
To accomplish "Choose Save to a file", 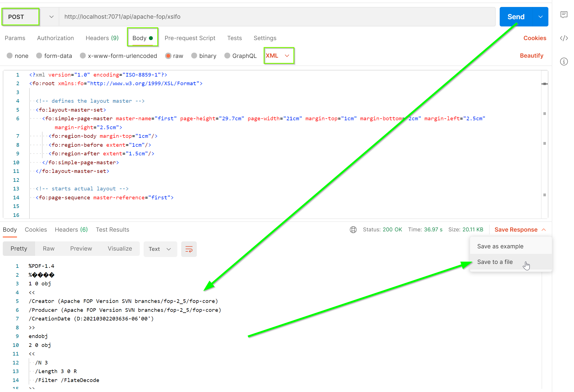I will 495,262.
